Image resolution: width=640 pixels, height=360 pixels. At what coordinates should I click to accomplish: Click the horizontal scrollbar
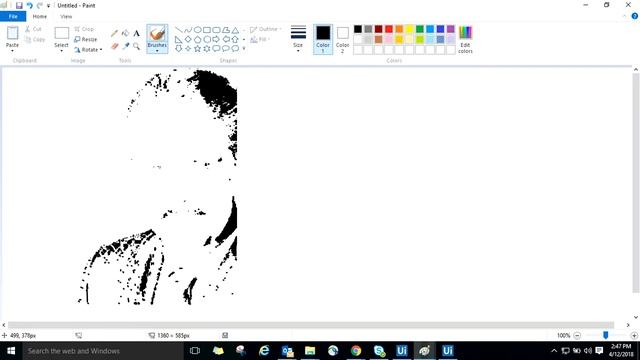click(x=311, y=325)
